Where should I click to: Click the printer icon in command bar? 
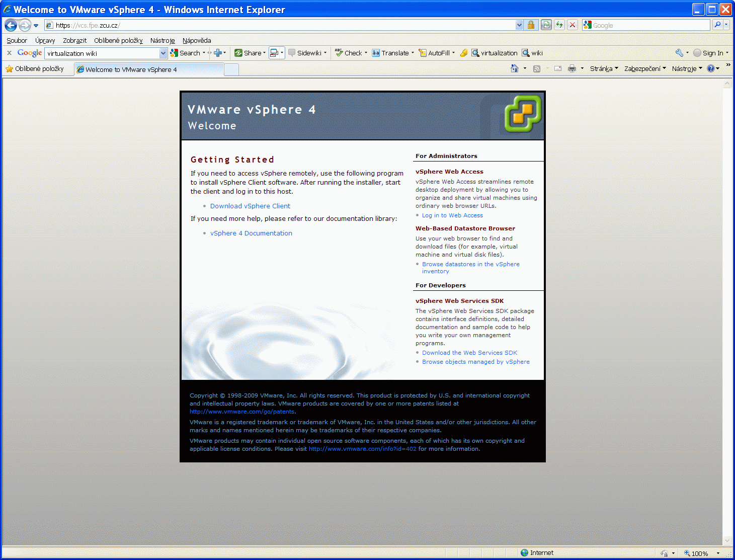coord(572,69)
